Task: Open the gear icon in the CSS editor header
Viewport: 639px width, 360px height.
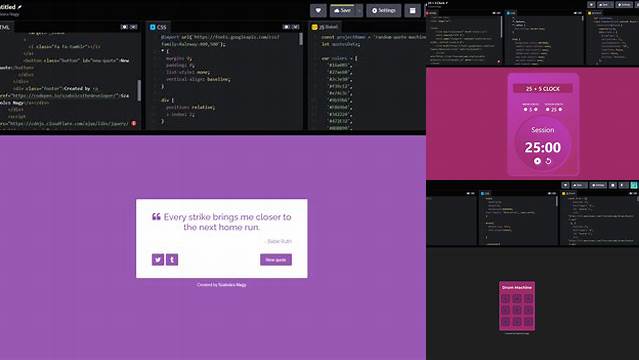Action: tap(286, 27)
